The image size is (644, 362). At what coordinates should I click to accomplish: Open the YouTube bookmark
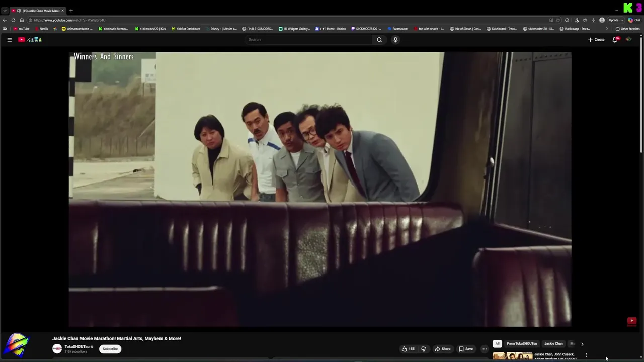coord(21,29)
